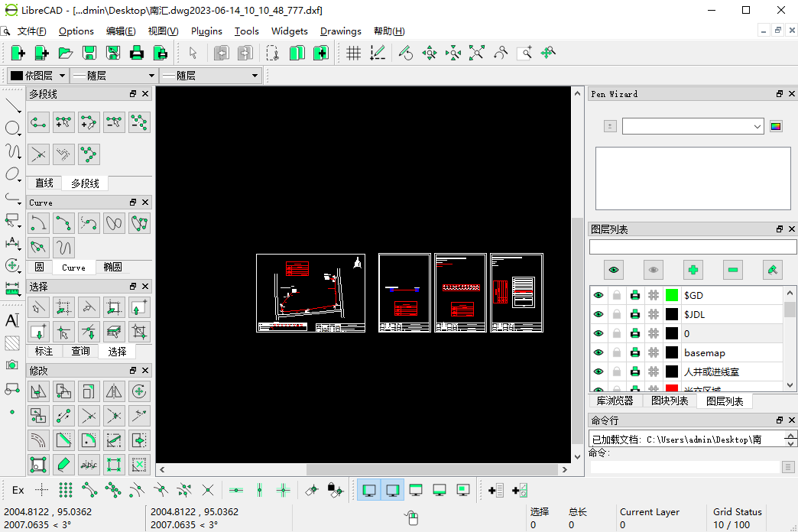This screenshot has height=532, width=798.
Task: Click the Mirror tool in the 修改 panel
Action: 113,391
